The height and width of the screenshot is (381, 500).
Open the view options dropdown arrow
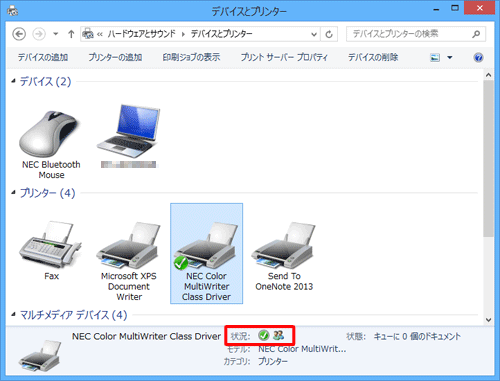450,58
